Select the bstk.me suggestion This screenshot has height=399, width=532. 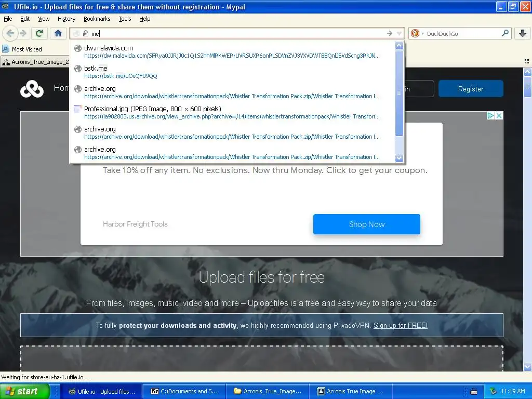[x=232, y=72]
